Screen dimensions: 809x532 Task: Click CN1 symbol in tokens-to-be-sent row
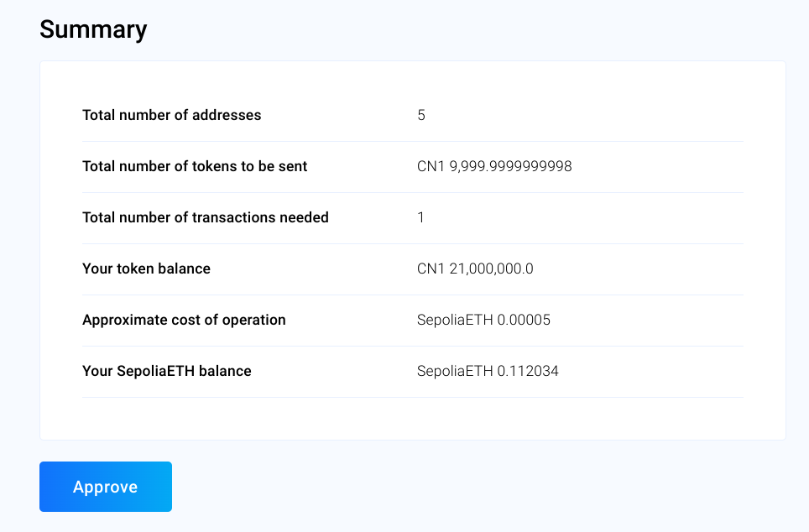(x=431, y=166)
